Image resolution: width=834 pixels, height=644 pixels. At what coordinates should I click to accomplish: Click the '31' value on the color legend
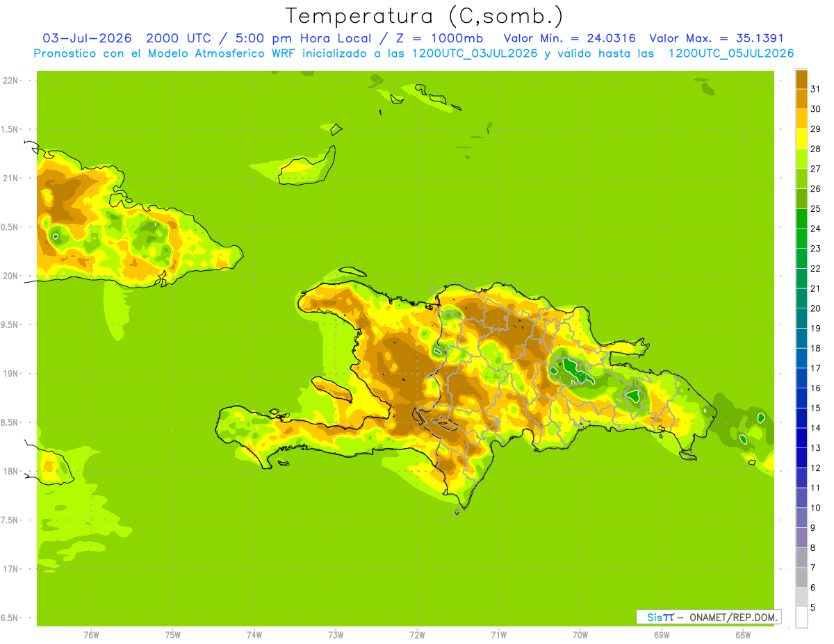[x=815, y=89]
